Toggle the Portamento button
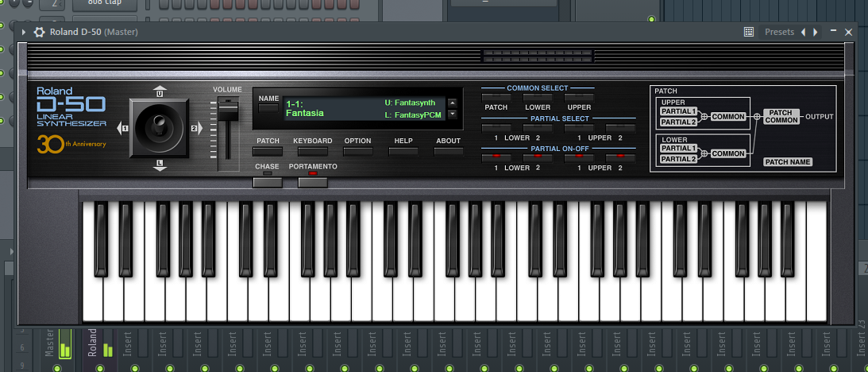The height and width of the screenshot is (372, 868). (313, 183)
